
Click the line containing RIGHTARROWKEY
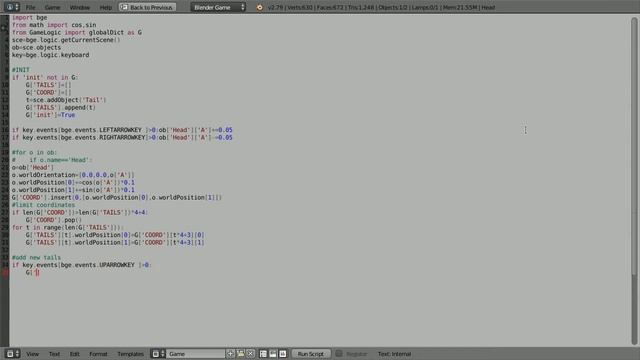click(x=122, y=138)
